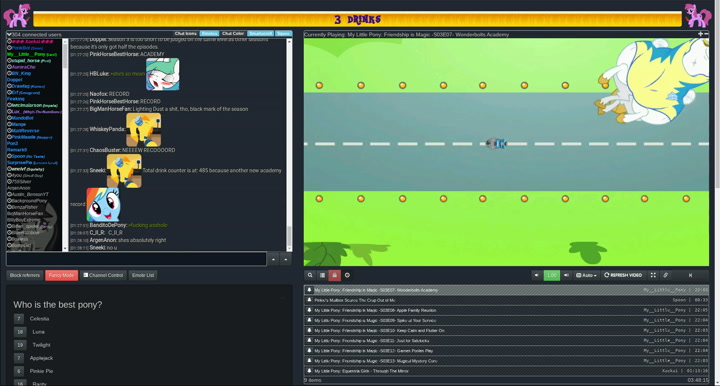This screenshot has height=386, width=720.
Task: Toggle Fancy Mode button
Action: tap(62, 275)
